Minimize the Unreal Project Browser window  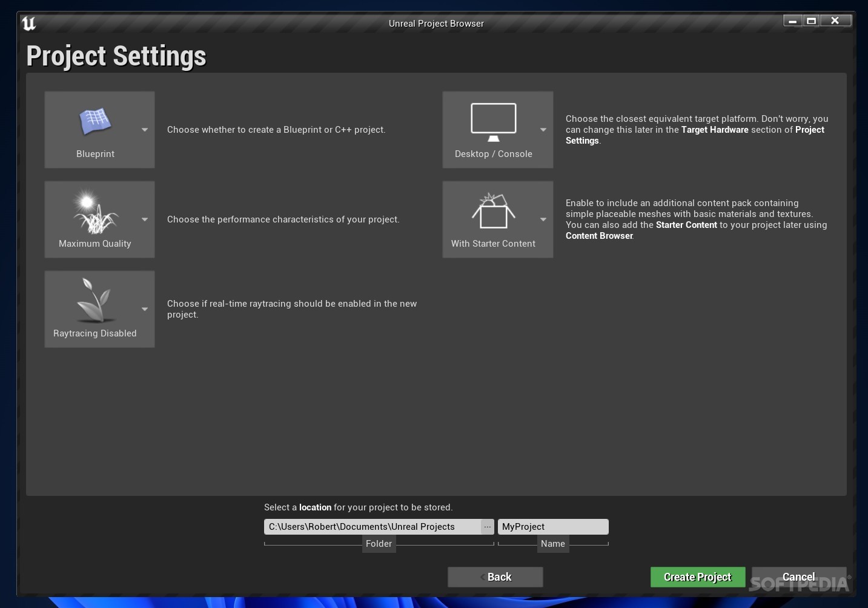pyautogui.click(x=792, y=21)
